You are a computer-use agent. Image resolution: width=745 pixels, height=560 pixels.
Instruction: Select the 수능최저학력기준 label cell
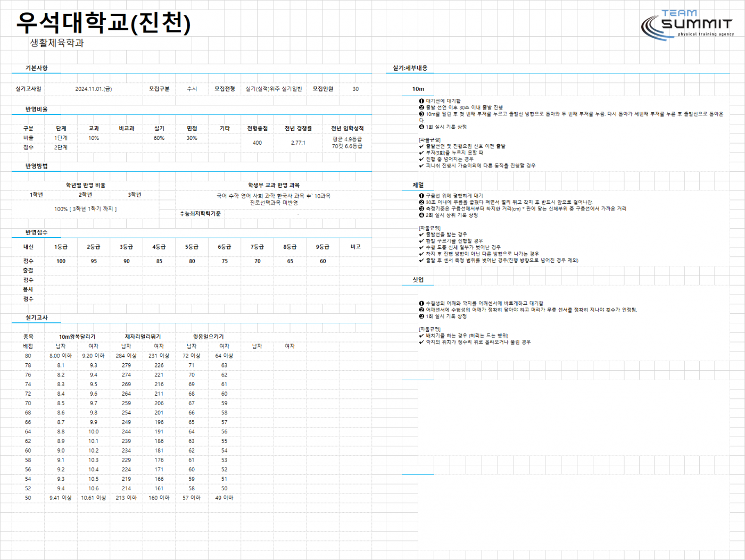[200, 214]
